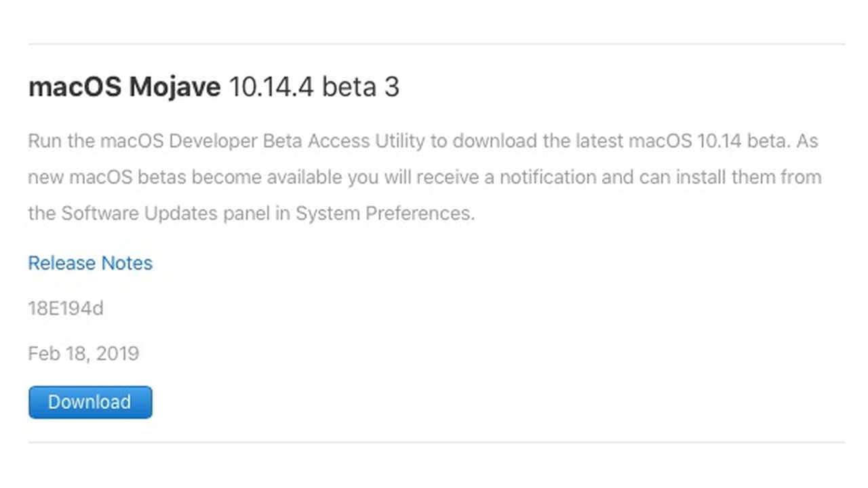Click "latest macOS 10.14 beta" text
868x488 pixels.
[686, 142]
